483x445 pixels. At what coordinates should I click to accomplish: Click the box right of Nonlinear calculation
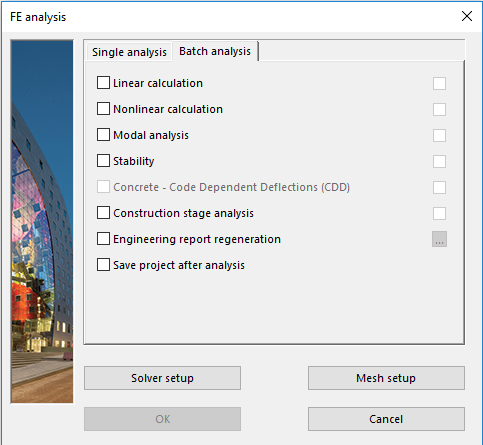pyautogui.click(x=439, y=109)
